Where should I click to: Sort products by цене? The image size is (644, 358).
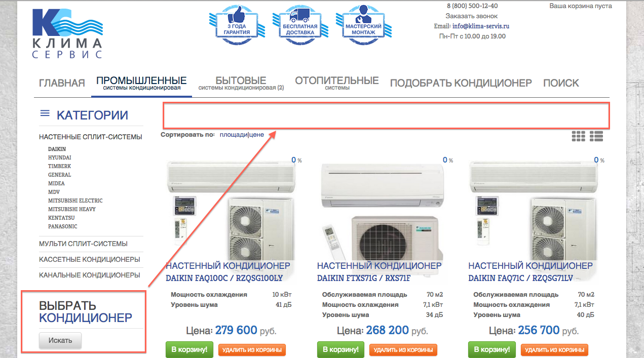coord(256,135)
